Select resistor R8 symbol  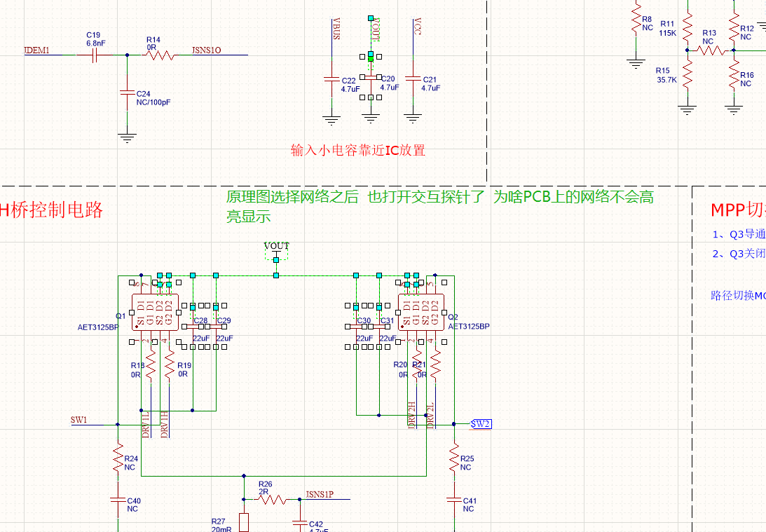[x=636, y=18]
